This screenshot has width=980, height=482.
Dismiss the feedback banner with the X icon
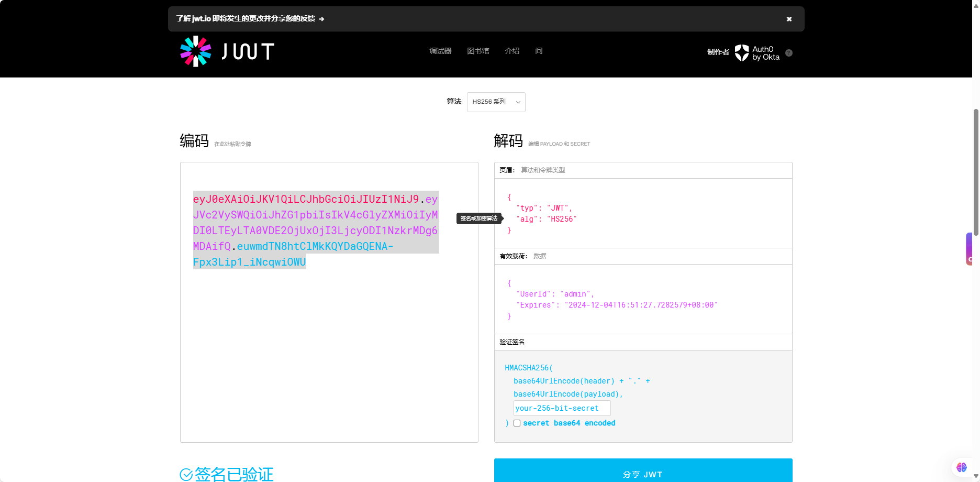click(788, 19)
